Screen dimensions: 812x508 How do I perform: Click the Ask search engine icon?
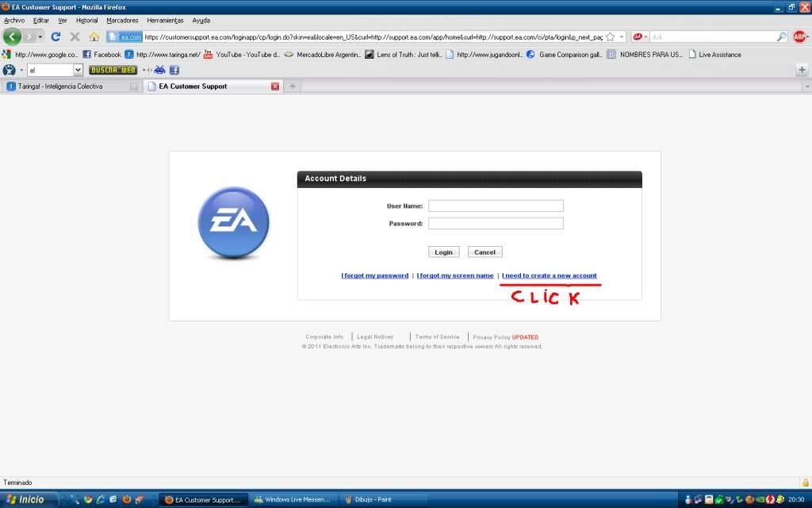[x=638, y=37]
